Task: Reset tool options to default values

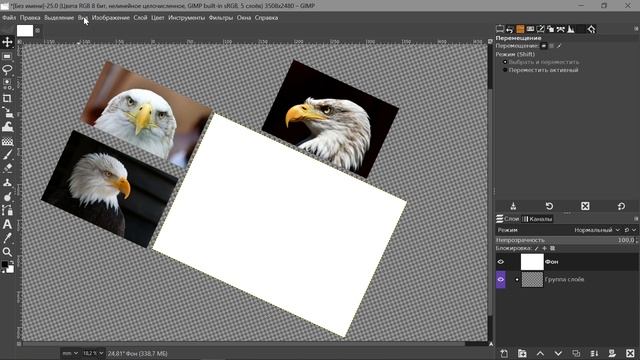Action: click(x=621, y=206)
